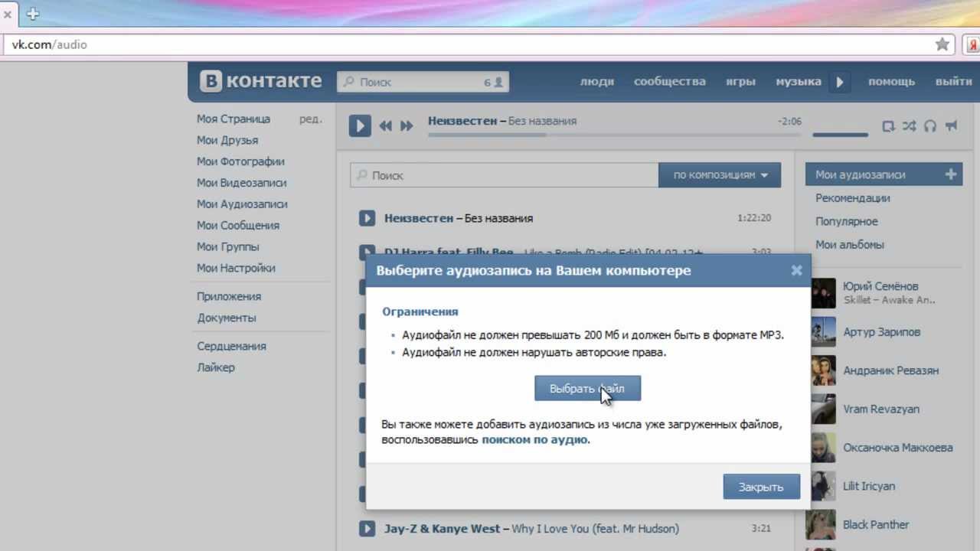Click 'выйти' to log out

(x=953, y=82)
